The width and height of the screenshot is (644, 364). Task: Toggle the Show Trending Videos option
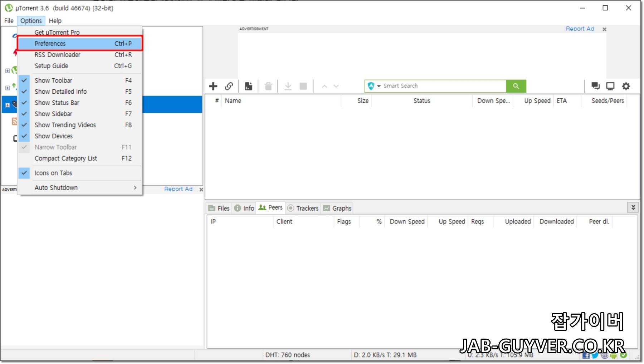(80, 125)
